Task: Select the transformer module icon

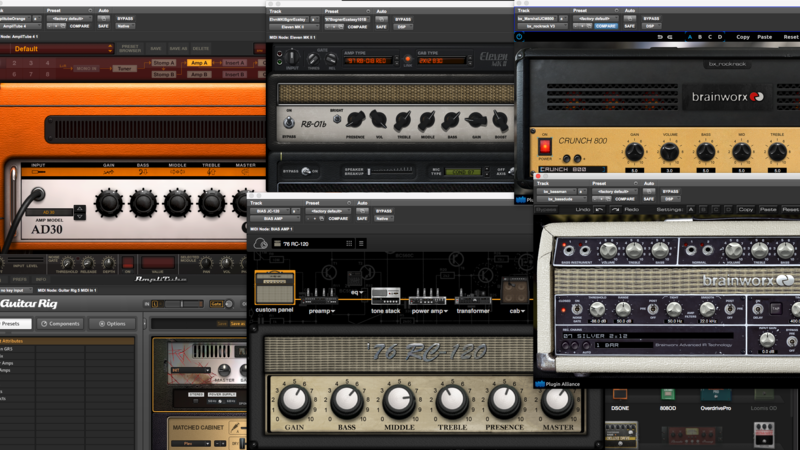Action: point(473,296)
